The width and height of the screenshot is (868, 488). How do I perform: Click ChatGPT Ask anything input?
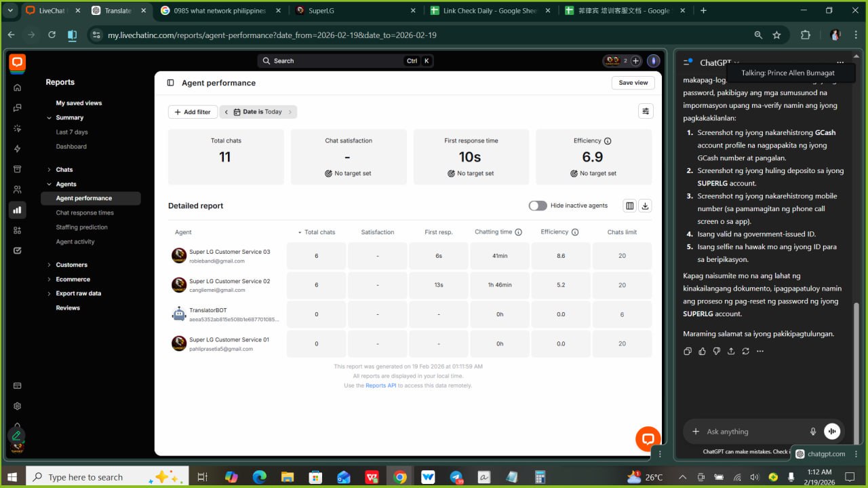pos(754,432)
